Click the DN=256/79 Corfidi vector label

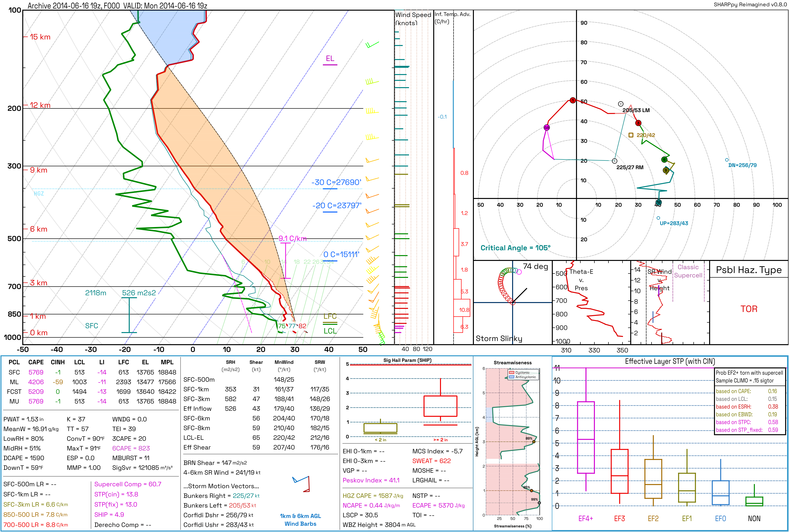tap(743, 165)
